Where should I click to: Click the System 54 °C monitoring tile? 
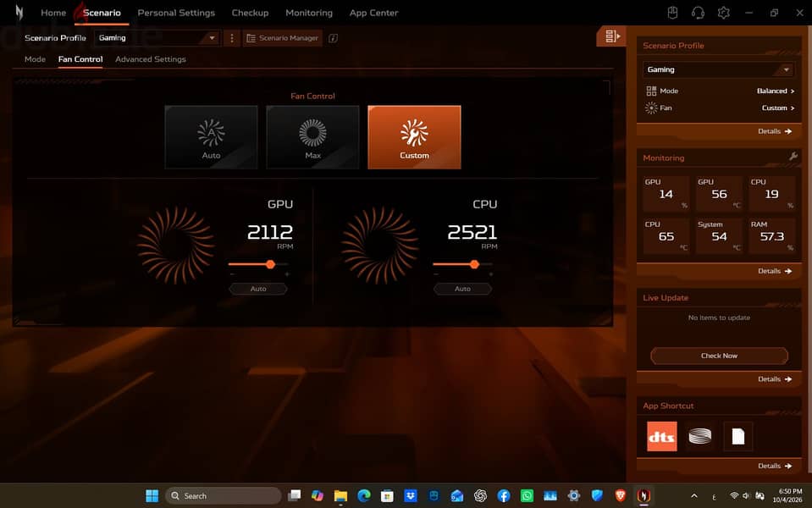pyautogui.click(x=719, y=235)
